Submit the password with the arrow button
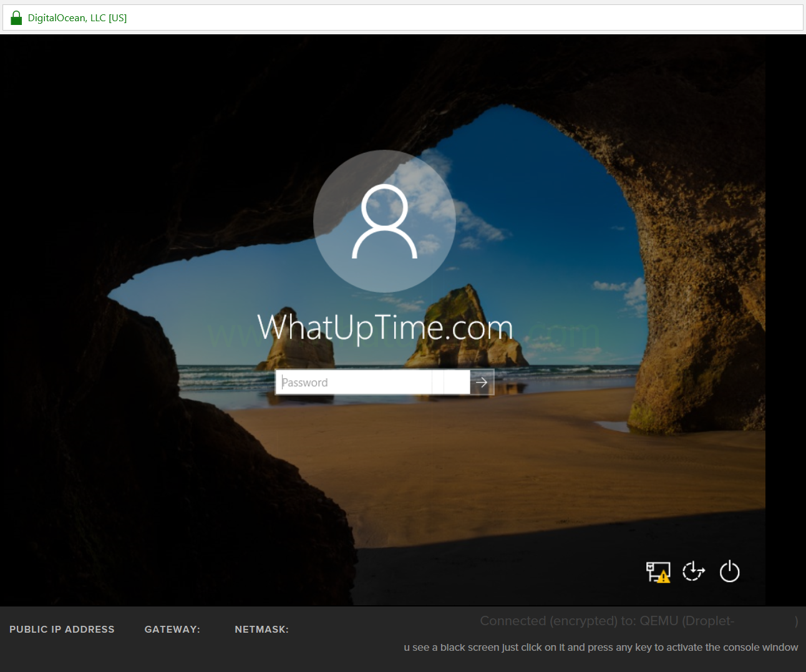Viewport: 806px width, 672px height. [482, 382]
